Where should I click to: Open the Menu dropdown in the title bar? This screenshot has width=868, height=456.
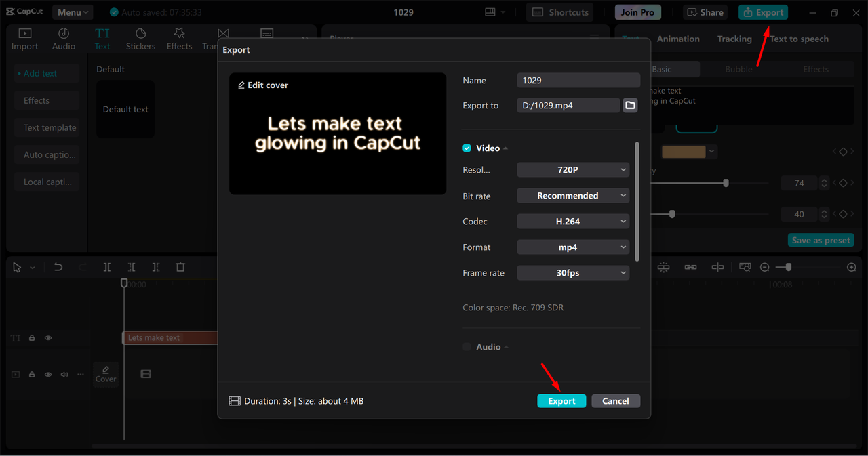(73, 12)
